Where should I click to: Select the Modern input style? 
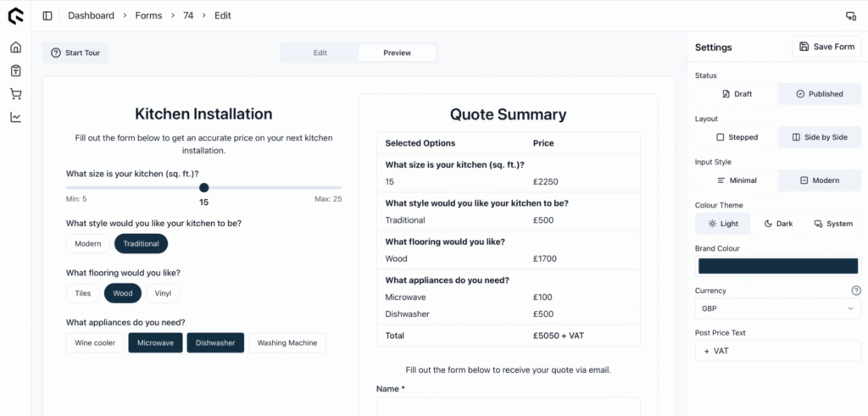tap(820, 180)
